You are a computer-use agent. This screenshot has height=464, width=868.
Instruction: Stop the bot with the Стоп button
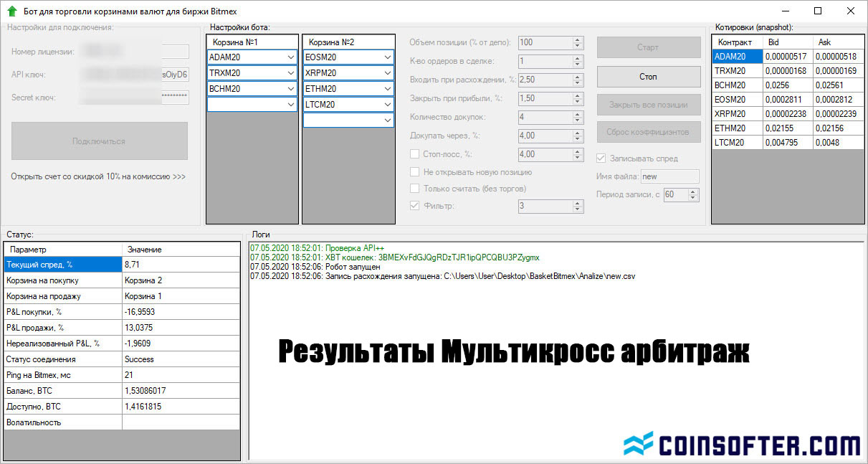click(649, 76)
